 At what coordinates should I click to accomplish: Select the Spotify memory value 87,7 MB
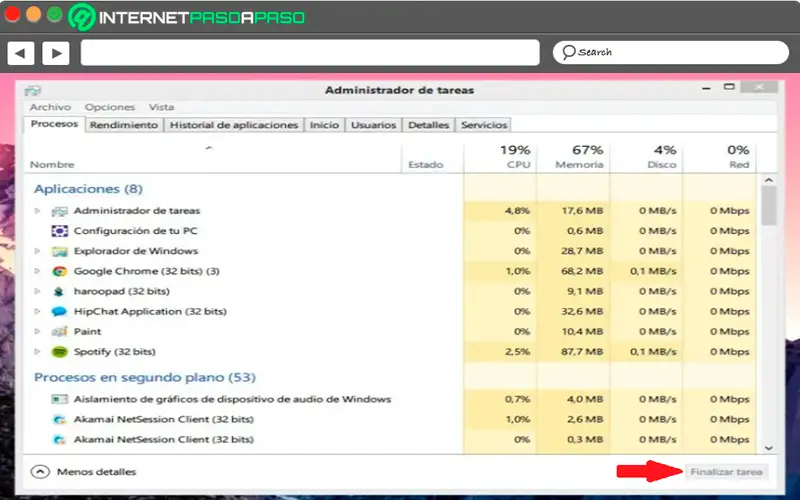pyautogui.click(x=582, y=352)
